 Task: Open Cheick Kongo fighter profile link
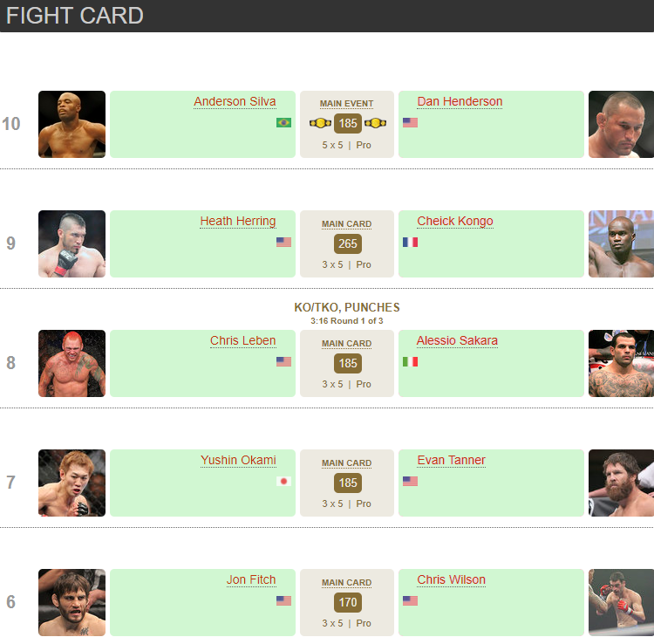click(455, 222)
